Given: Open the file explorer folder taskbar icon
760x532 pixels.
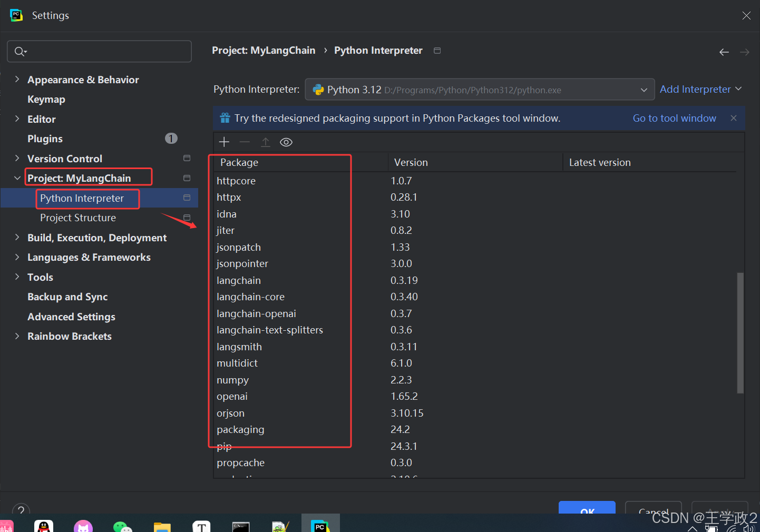Looking at the screenshot, I should pos(162,526).
